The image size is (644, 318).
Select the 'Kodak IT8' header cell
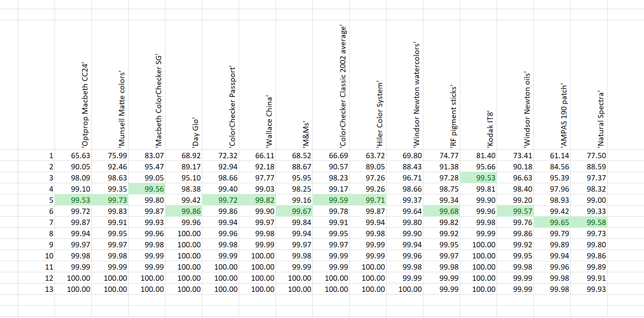point(478,85)
